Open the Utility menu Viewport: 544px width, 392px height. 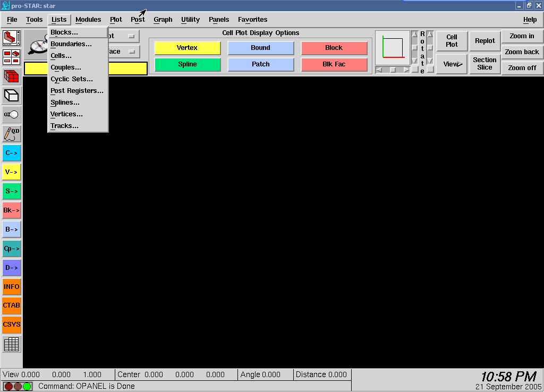tap(191, 20)
